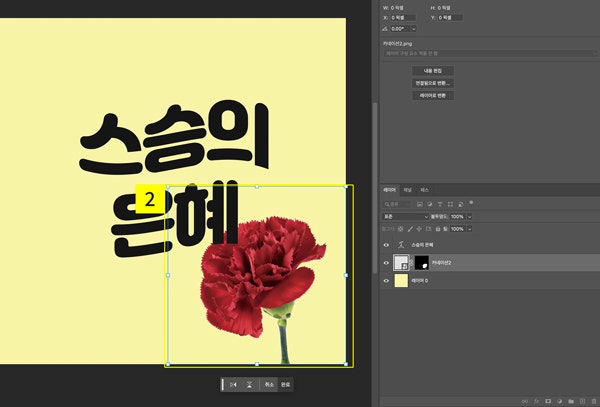Click the X position input field
600x407 pixels.
click(x=403, y=18)
